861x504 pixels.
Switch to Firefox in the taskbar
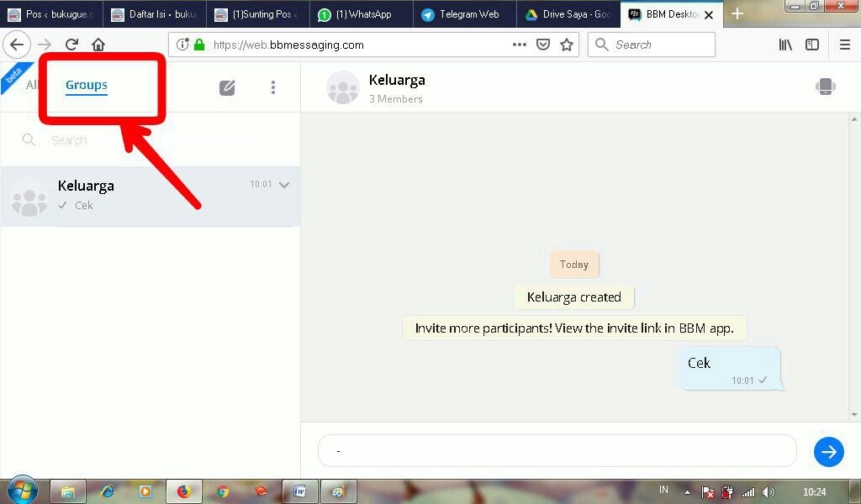coord(184,491)
